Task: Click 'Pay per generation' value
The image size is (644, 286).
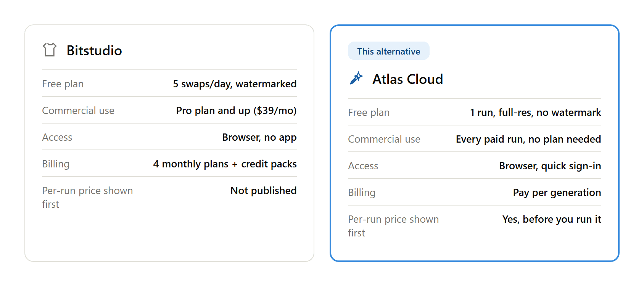Action: (557, 193)
